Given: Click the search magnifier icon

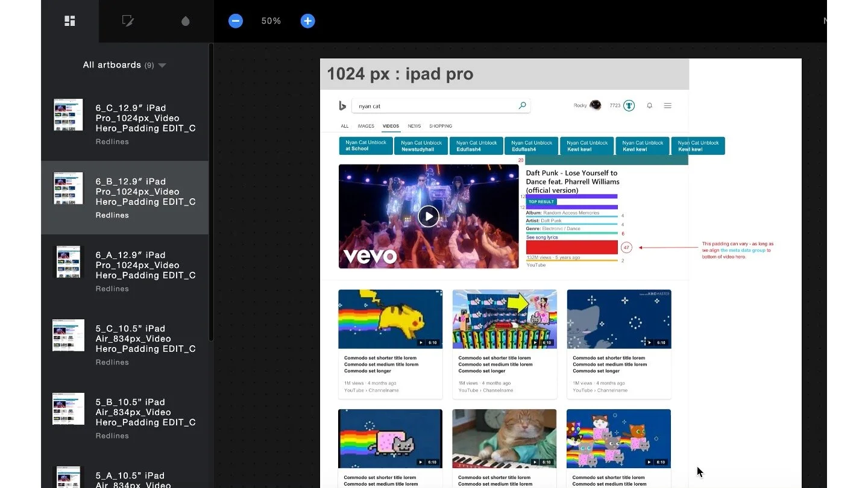Looking at the screenshot, I should [523, 105].
